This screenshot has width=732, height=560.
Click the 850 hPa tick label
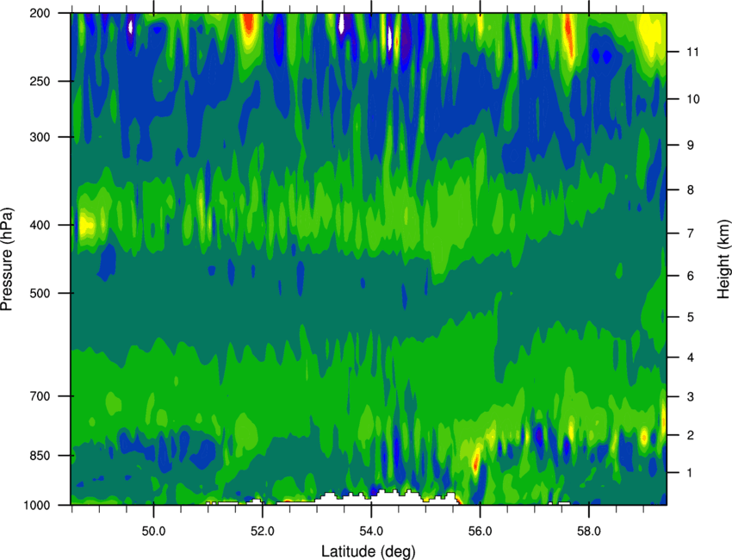[x=40, y=456]
